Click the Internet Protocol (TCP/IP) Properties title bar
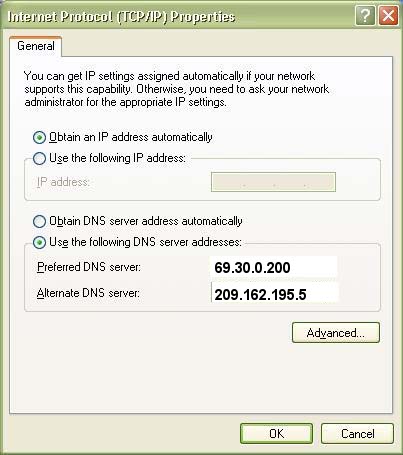Screen dimensions: 403x455 click(x=180, y=16)
